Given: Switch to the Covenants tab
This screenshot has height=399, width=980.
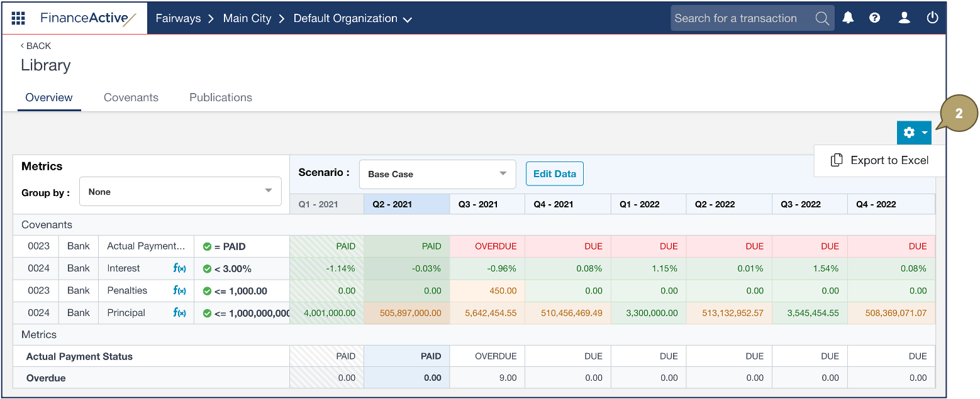Looking at the screenshot, I should click(x=131, y=97).
